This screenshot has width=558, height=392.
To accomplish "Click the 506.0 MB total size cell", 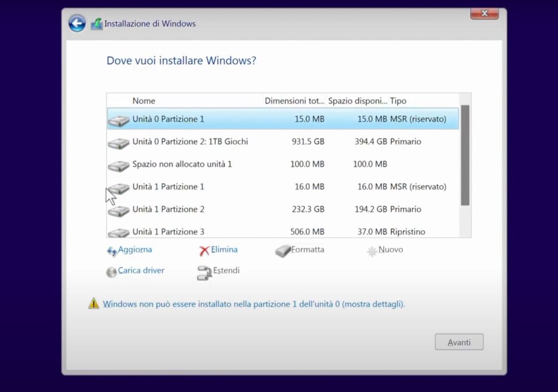I will [x=307, y=232].
